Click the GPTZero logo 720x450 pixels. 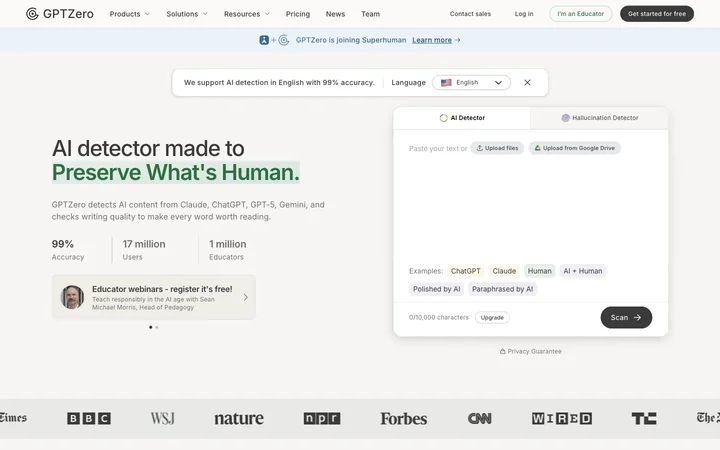pos(60,14)
